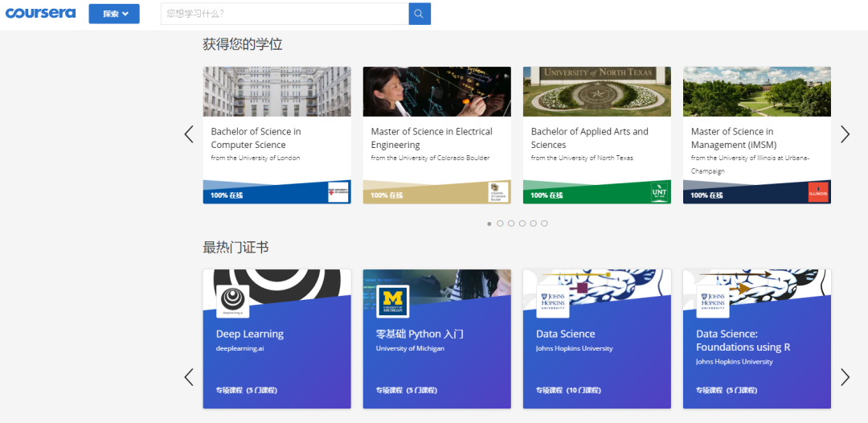Show previous certificates with left arrow

coord(189,377)
